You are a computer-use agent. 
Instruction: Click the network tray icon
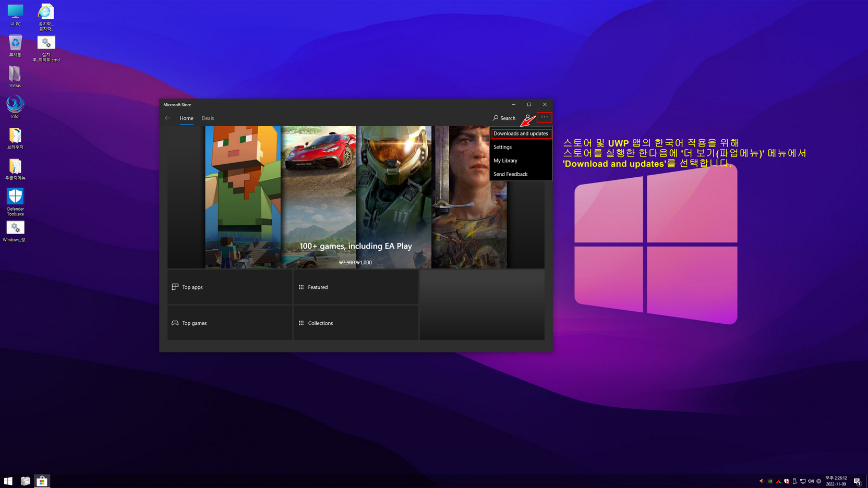click(x=803, y=481)
